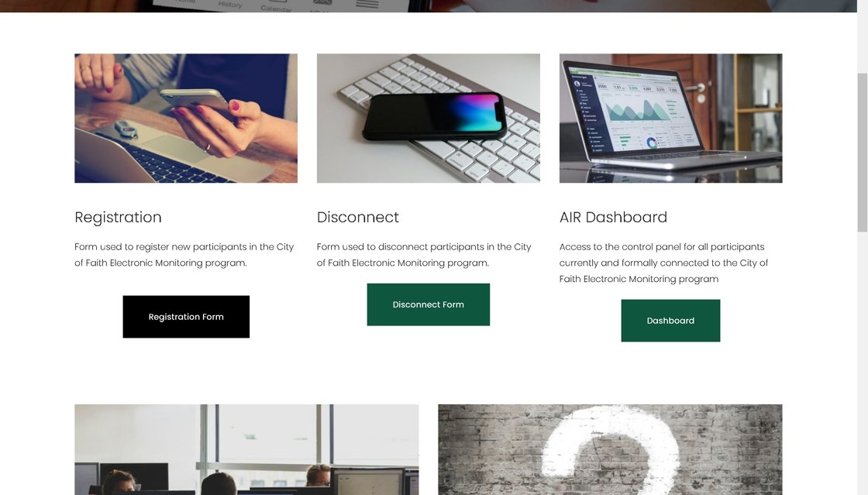This screenshot has height=495, width=868.
Task: Open the question mark brick wall photo
Action: 610,449
